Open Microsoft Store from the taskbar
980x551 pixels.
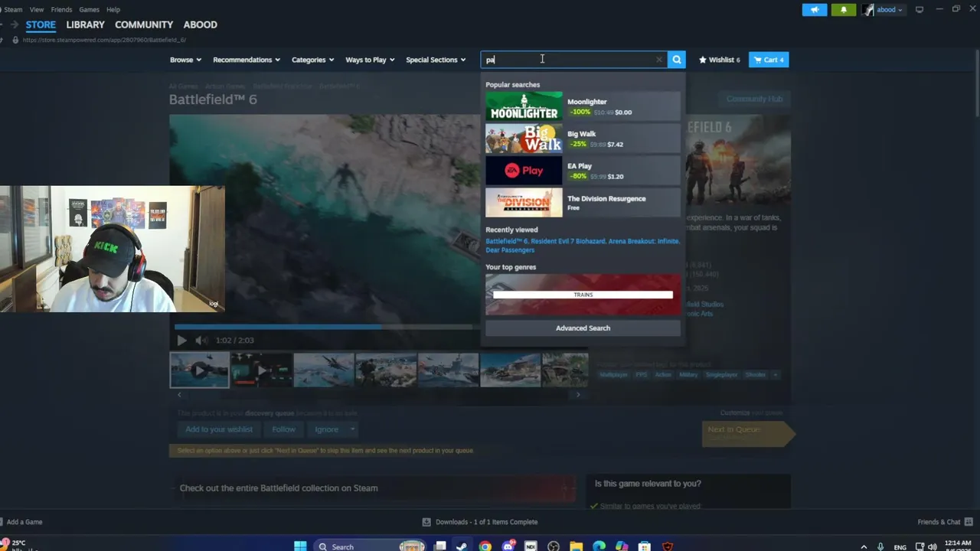click(645, 546)
